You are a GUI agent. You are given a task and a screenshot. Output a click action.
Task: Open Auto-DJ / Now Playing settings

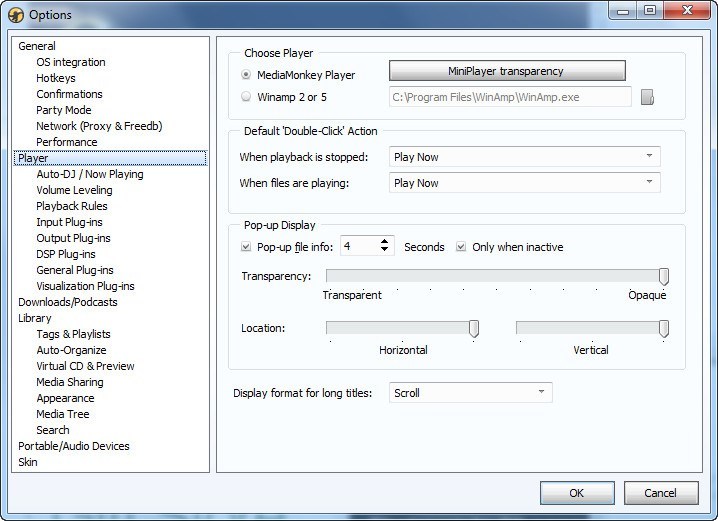(90, 174)
